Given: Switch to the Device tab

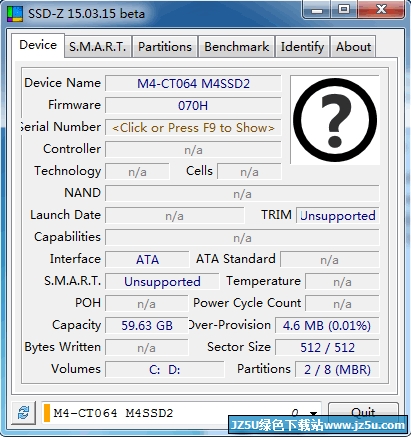Looking at the screenshot, I should (x=38, y=45).
